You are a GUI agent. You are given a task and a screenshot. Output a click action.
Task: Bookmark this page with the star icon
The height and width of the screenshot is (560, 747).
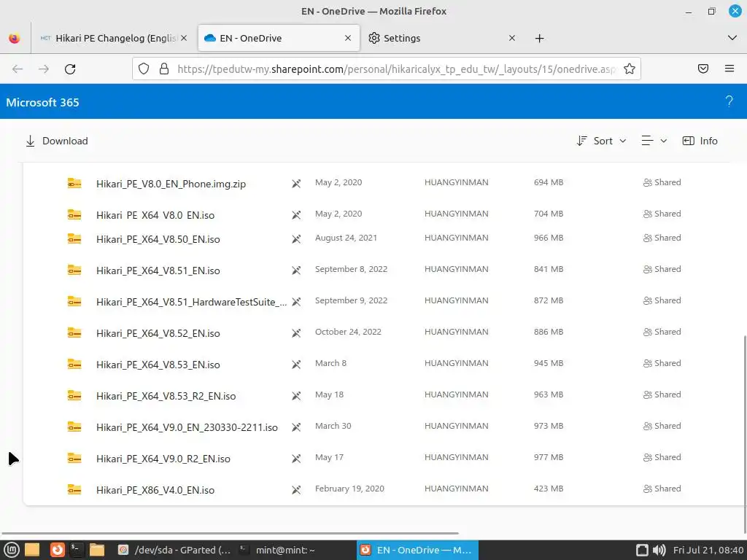tap(630, 69)
